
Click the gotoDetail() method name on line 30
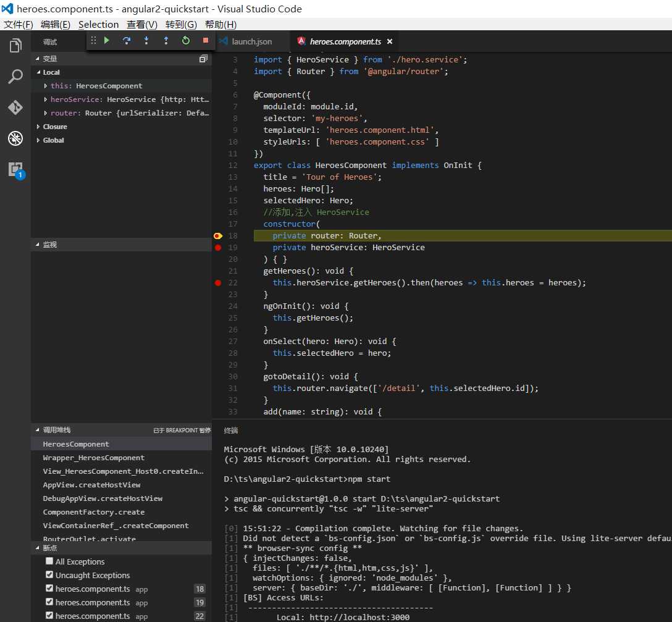293,376
